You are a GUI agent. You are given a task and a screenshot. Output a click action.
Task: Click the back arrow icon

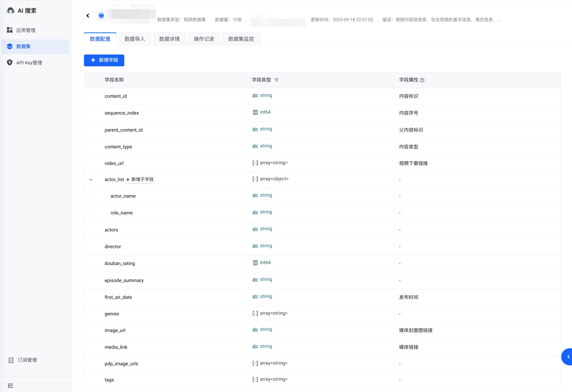pyautogui.click(x=88, y=16)
